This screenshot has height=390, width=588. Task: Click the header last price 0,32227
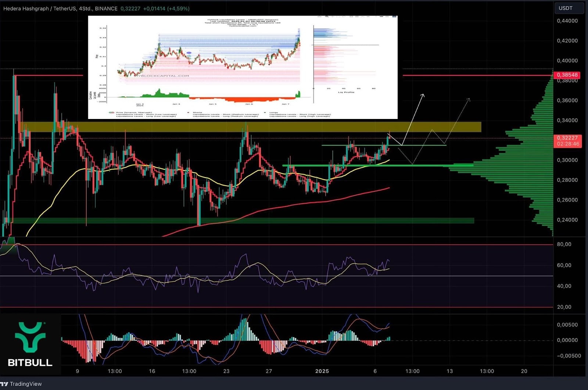[130, 8]
